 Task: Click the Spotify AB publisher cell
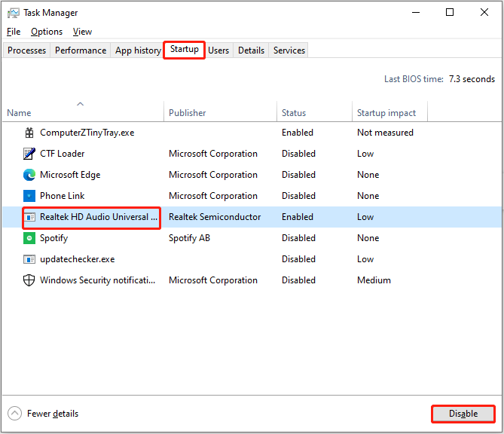(189, 238)
